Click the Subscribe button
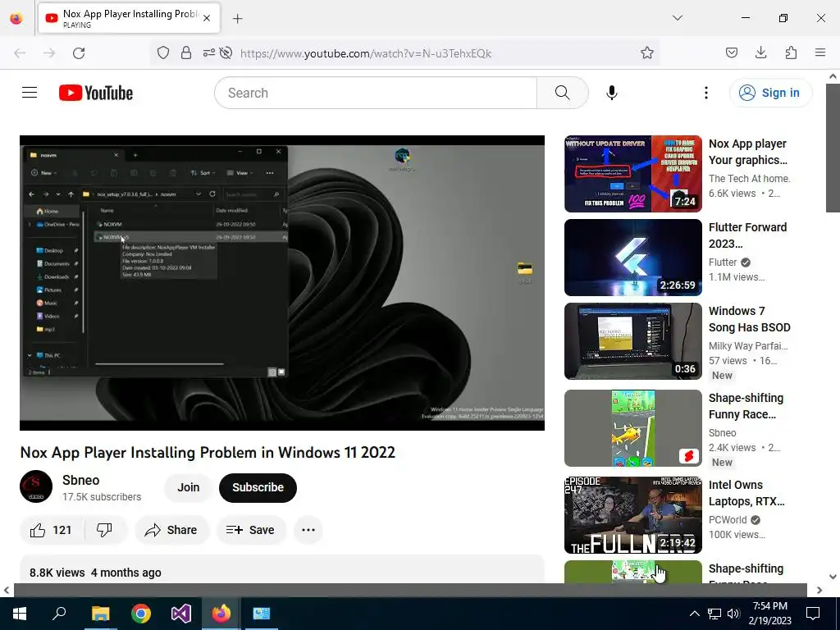 [x=258, y=487]
